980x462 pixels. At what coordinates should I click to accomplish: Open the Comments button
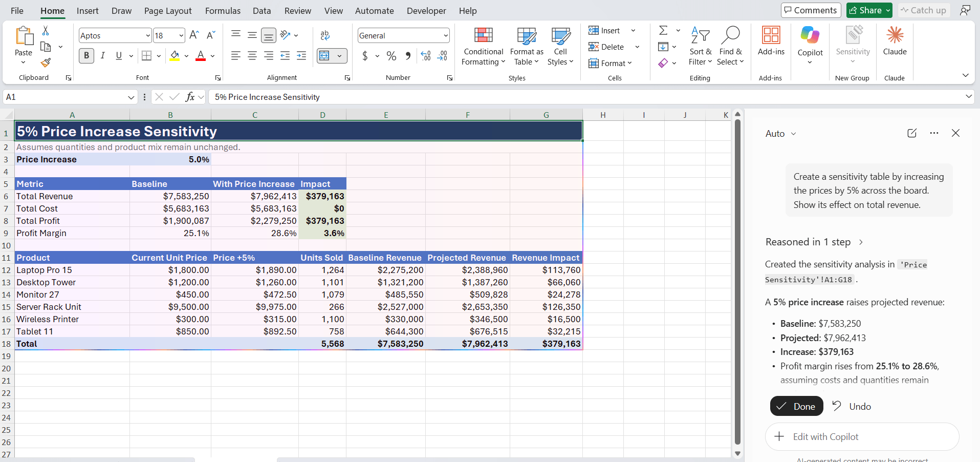(811, 10)
